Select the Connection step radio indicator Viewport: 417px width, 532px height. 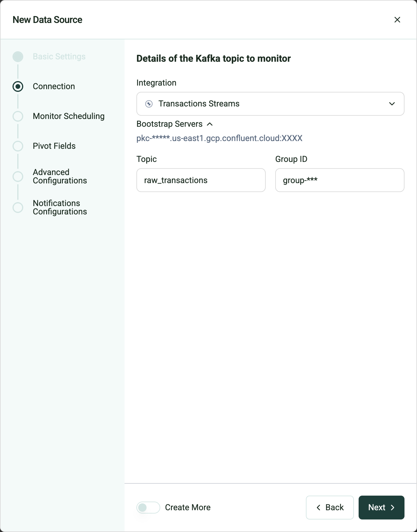coord(18,86)
